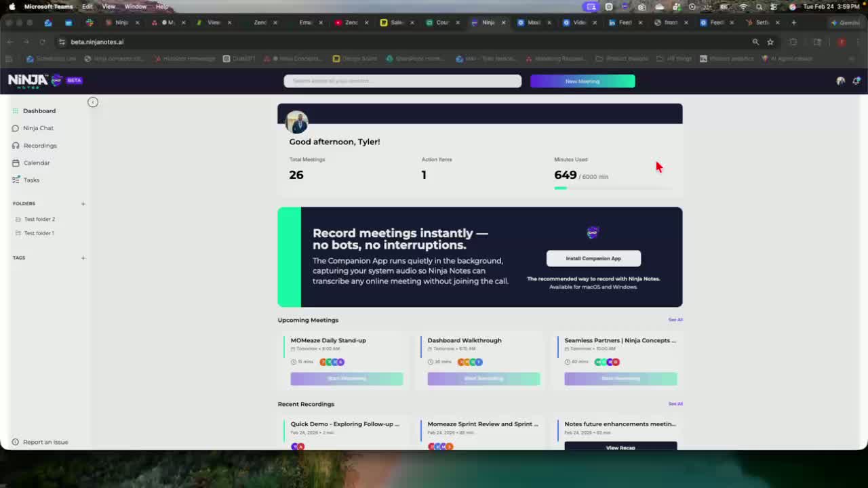The width and height of the screenshot is (868, 488).
Task: Switch to the Cour browser tab
Action: [442, 22]
